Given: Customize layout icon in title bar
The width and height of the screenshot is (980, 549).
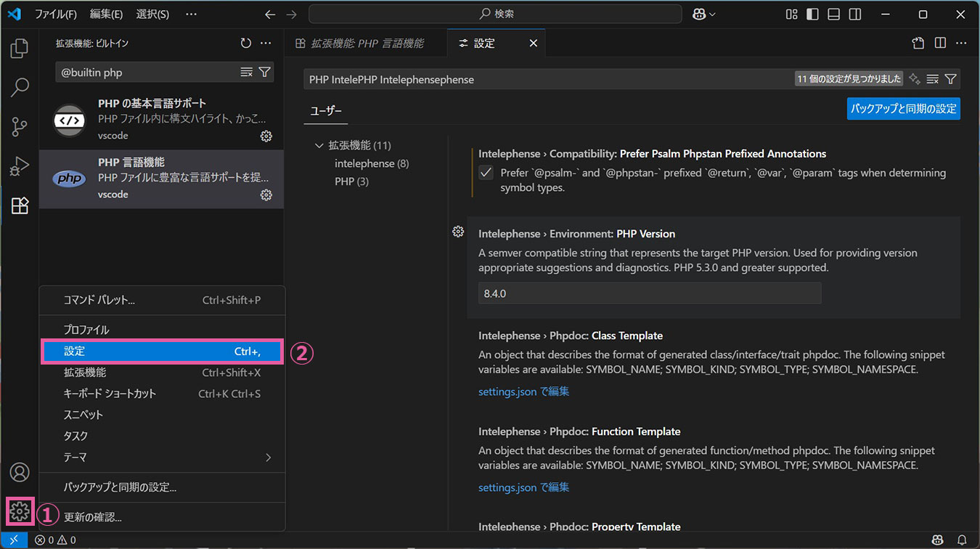Looking at the screenshot, I should (791, 15).
